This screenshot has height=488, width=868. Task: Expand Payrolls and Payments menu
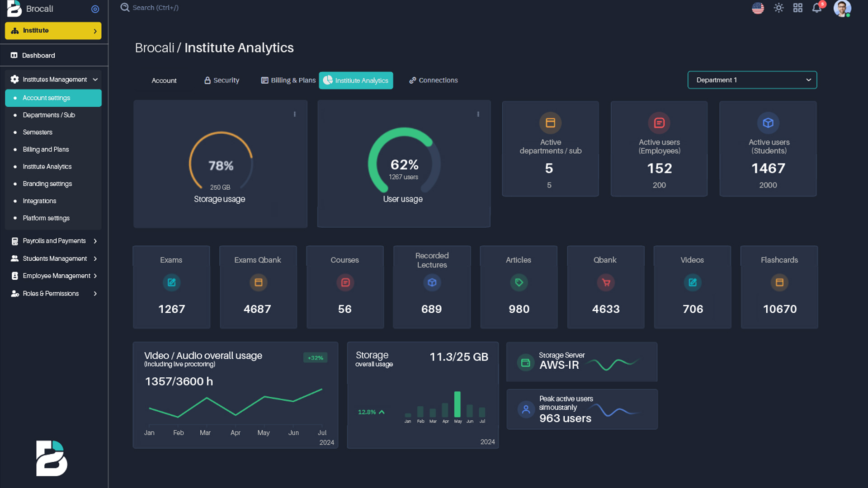[53, 241]
